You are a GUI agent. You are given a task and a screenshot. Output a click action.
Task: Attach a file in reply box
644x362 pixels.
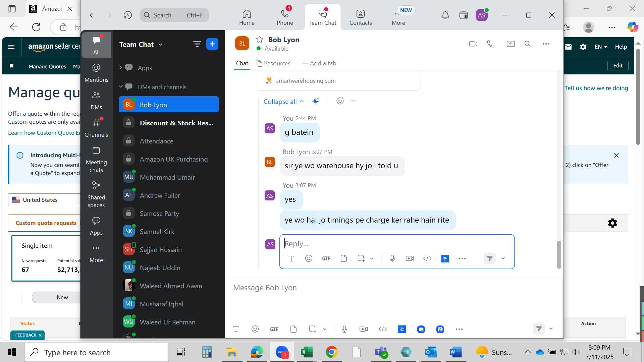point(343,258)
